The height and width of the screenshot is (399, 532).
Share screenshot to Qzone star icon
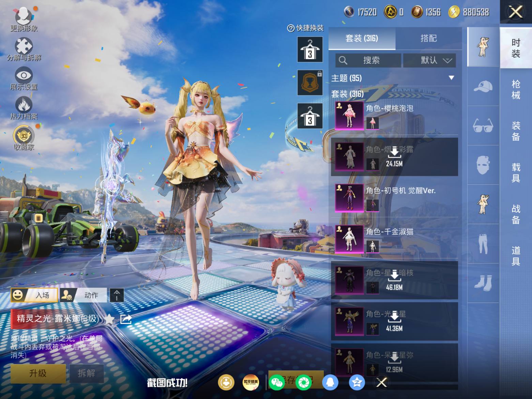[x=357, y=382]
